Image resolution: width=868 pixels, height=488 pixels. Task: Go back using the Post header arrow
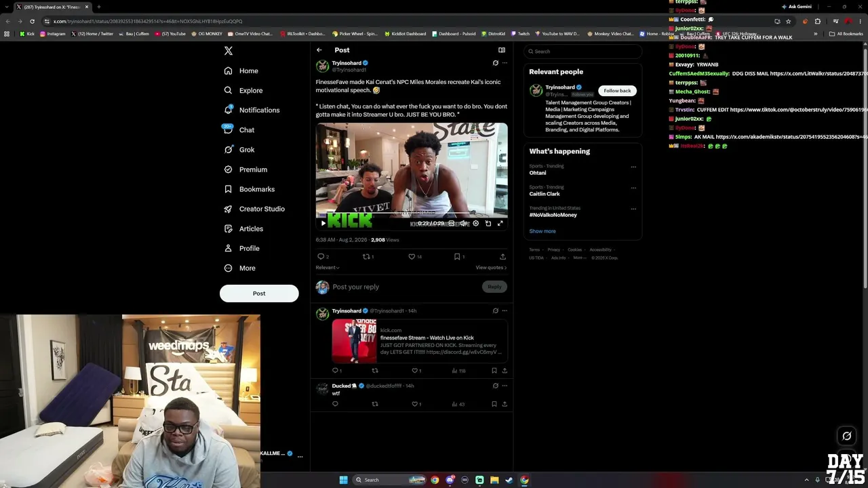tap(319, 50)
